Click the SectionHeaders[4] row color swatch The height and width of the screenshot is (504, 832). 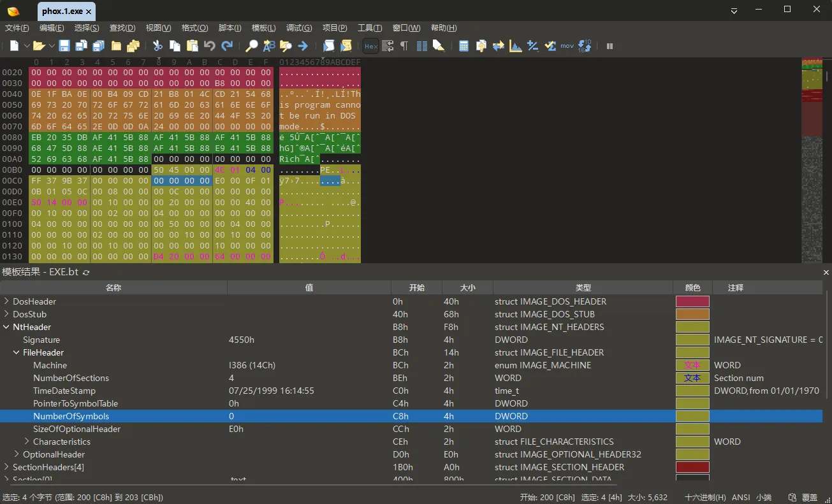tap(692, 467)
